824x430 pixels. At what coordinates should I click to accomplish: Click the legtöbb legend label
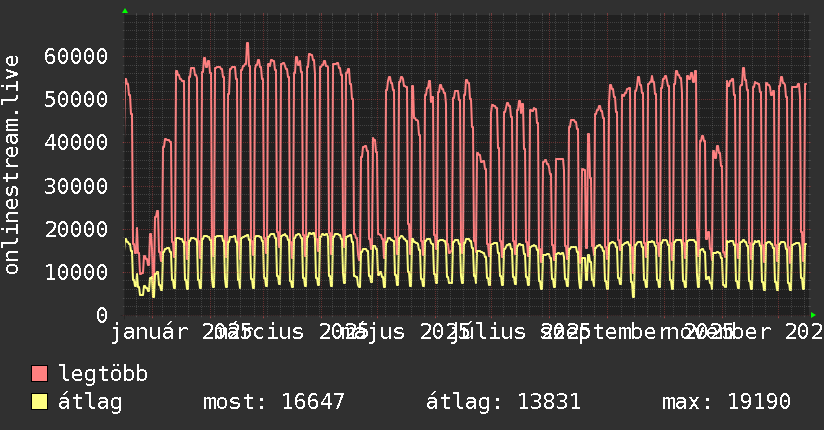(x=103, y=374)
